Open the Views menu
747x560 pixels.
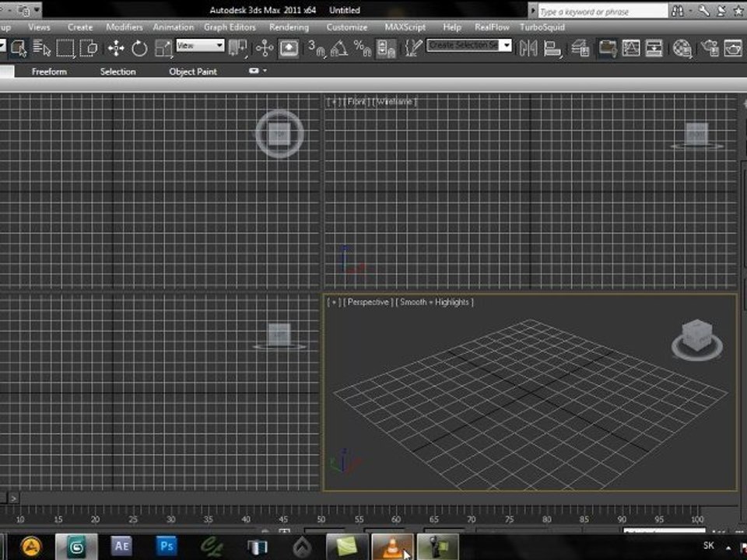[39, 27]
